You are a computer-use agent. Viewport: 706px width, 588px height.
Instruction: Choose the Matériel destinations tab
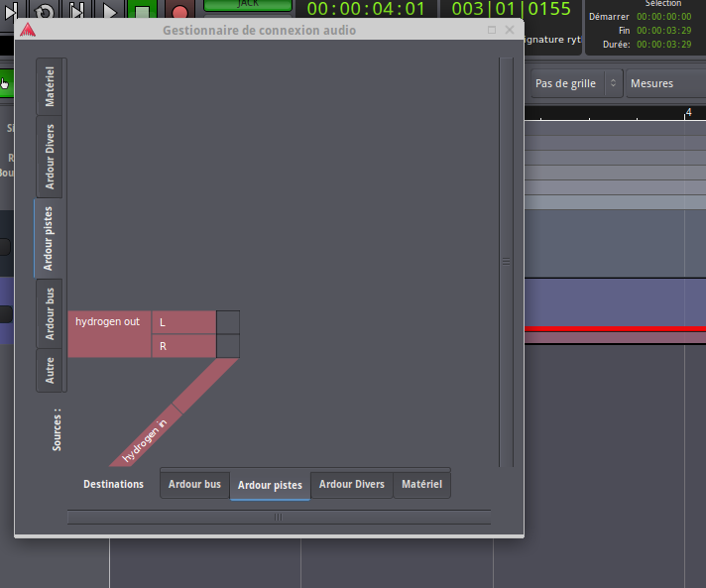click(421, 485)
